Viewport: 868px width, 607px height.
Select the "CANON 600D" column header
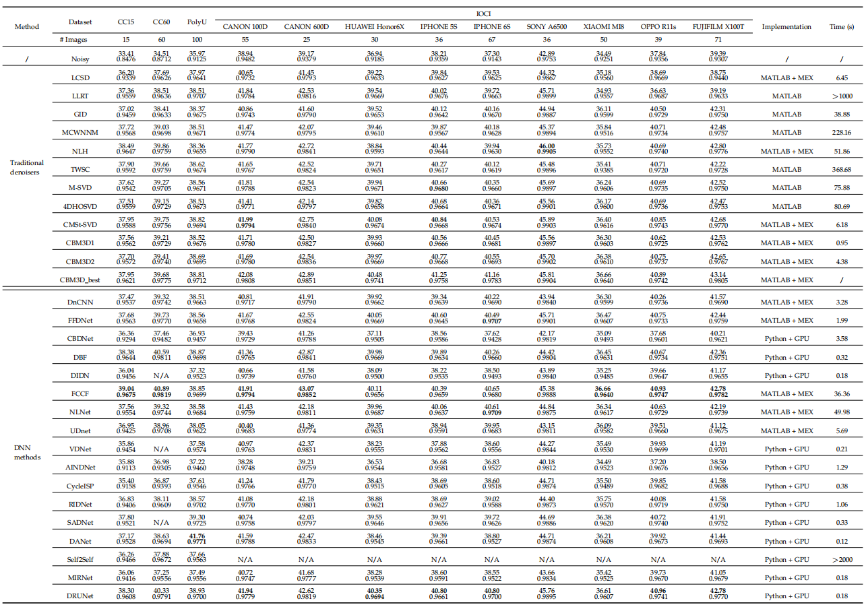[x=306, y=27]
